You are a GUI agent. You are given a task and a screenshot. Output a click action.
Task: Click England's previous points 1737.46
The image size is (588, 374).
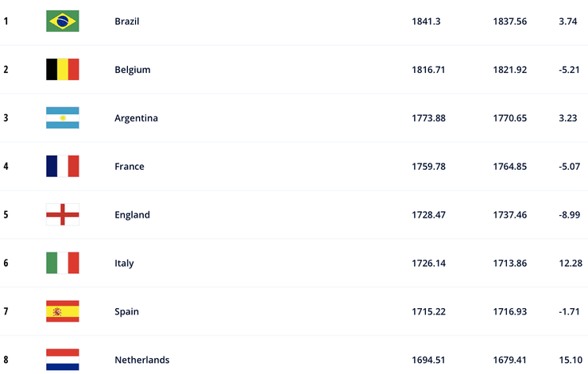coord(509,215)
